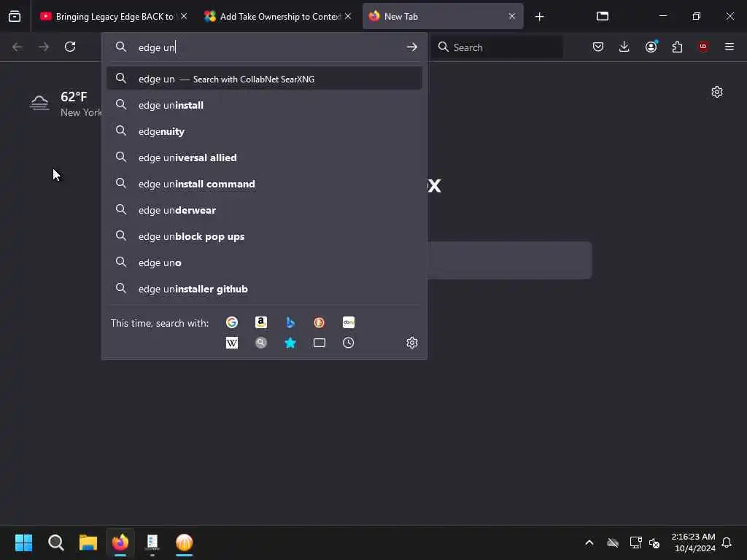Viewport: 747px width, 560px height.
Task: Open new tab page personalize gear
Action: point(717,92)
